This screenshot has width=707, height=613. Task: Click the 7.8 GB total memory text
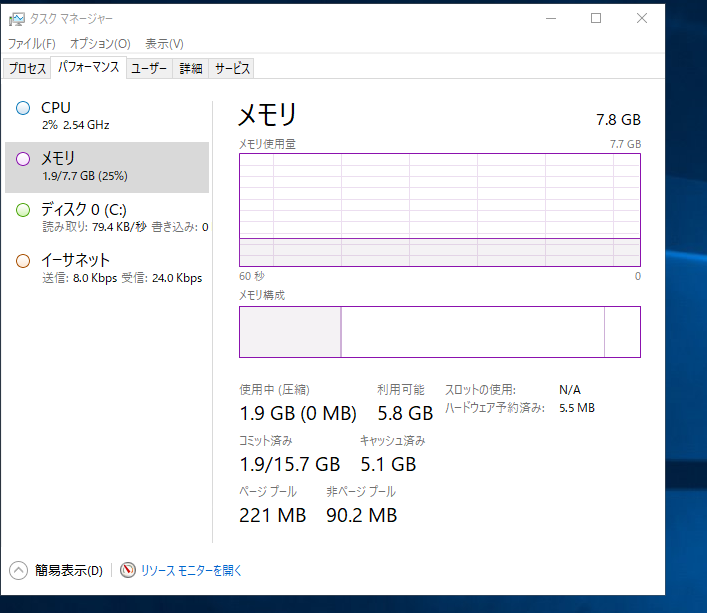point(618,120)
